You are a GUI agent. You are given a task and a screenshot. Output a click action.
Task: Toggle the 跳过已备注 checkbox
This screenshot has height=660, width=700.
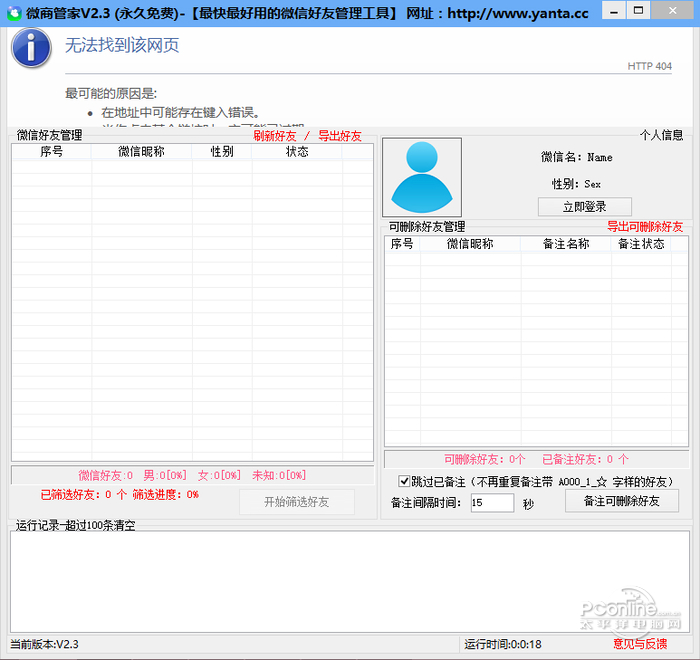[404, 481]
